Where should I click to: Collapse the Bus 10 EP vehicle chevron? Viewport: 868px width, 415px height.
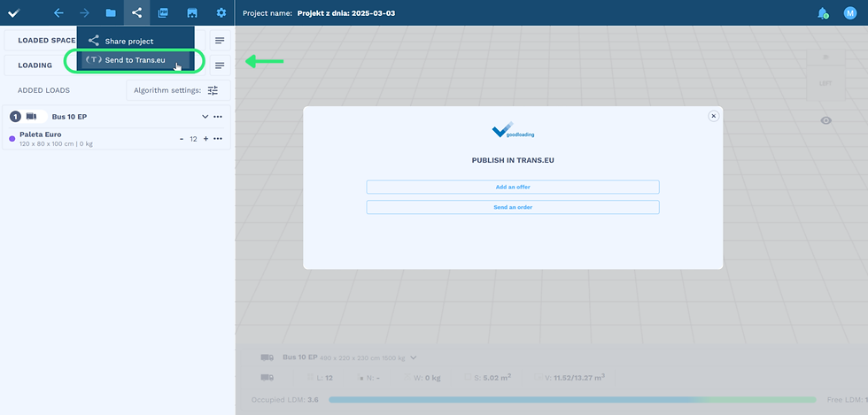click(x=205, y=117)
